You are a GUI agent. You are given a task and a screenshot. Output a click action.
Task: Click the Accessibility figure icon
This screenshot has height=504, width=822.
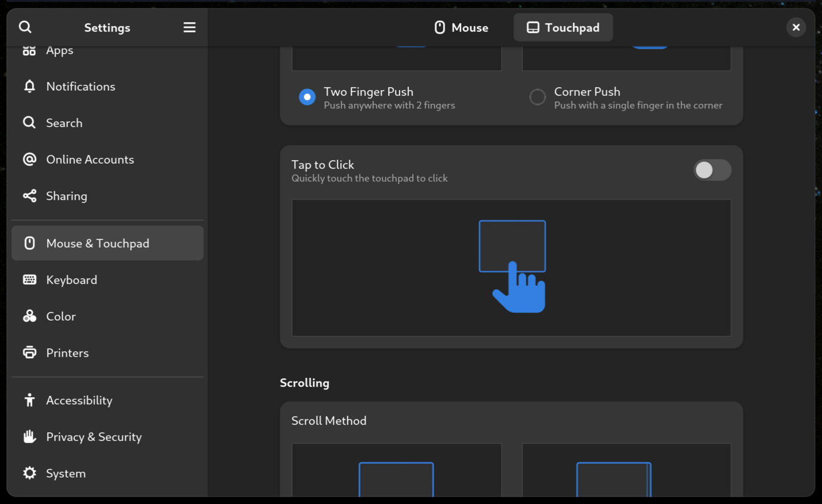pyautogui.click(x=30, y=400)
